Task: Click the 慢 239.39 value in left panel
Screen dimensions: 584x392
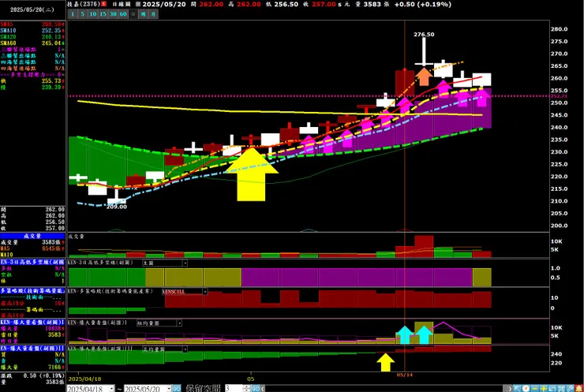Action: [53, 87]
